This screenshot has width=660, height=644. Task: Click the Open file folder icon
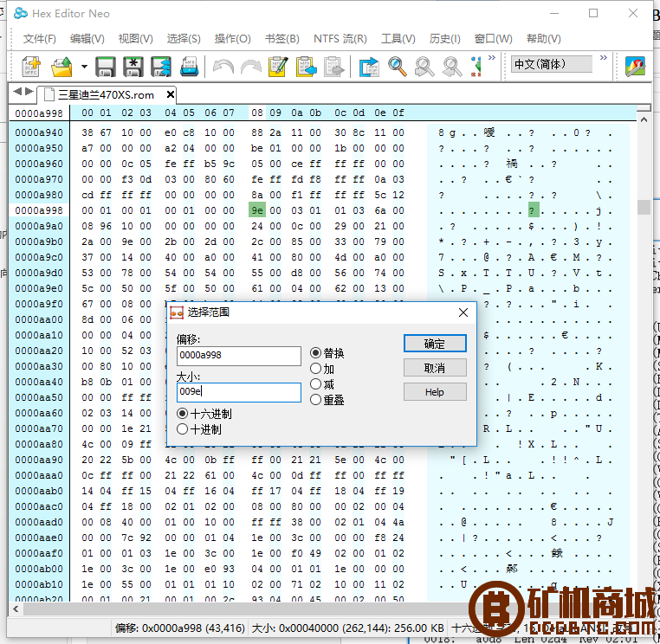click(x=61, y=67)
